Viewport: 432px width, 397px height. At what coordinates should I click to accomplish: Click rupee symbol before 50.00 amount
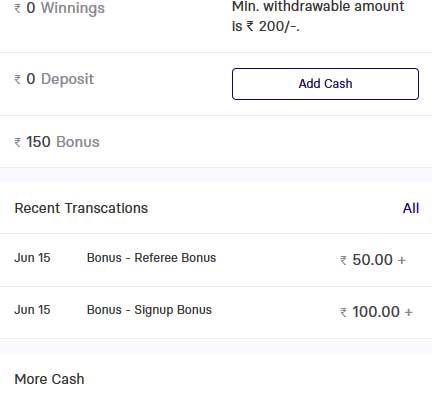[x=343, y=260]
